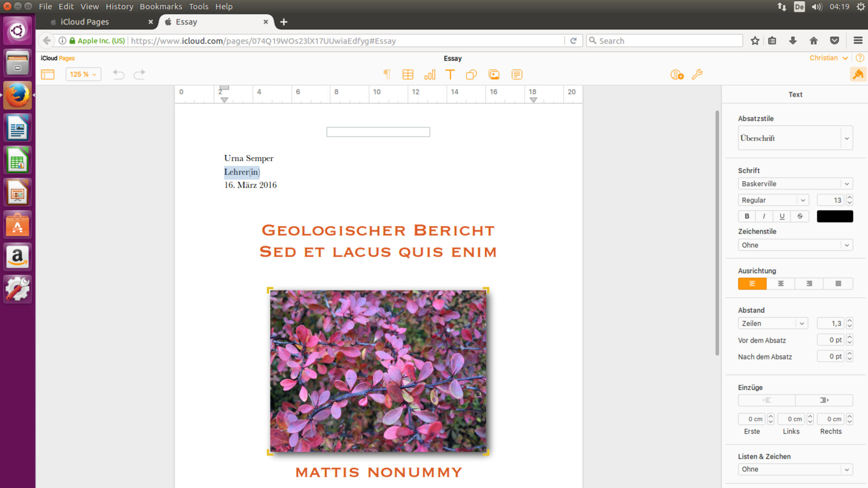Viewport: 868px width, 488px height.
Task: Show the document thumbnail sidebar
Action: (47, 74)
